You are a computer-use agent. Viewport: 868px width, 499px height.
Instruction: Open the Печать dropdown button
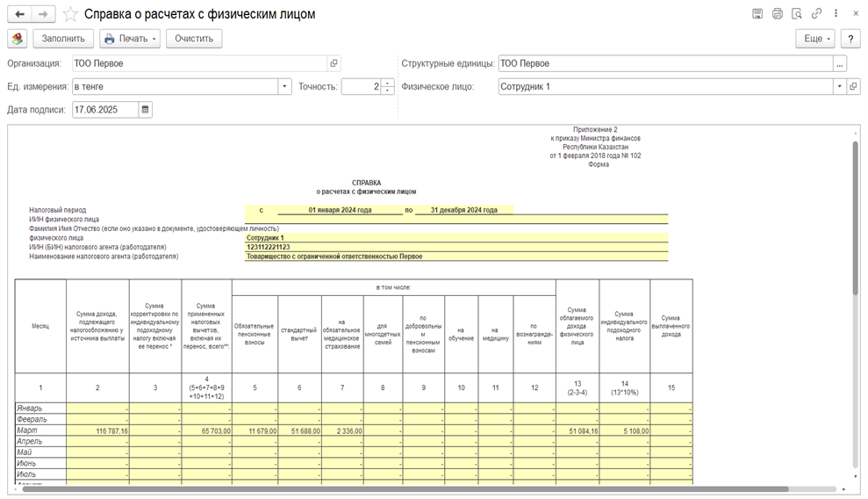(x=130, y=39)
